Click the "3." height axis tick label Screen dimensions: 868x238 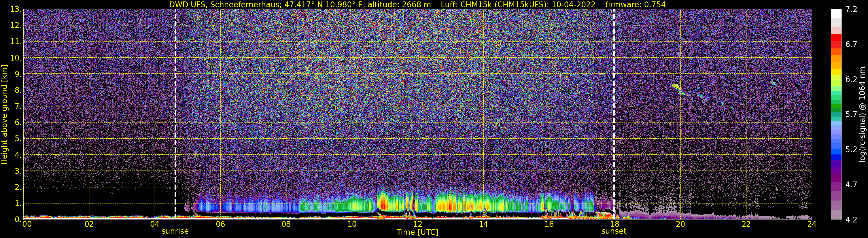[18, 171]
